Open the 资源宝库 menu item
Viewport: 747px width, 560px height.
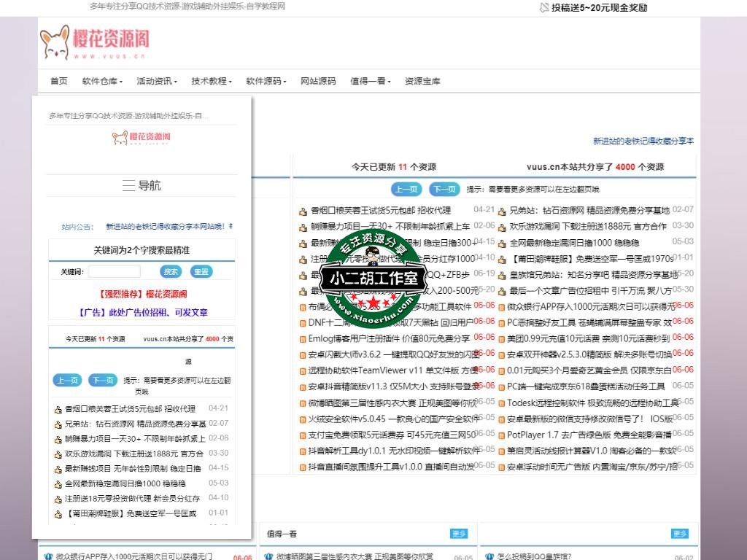click(422, 81)
